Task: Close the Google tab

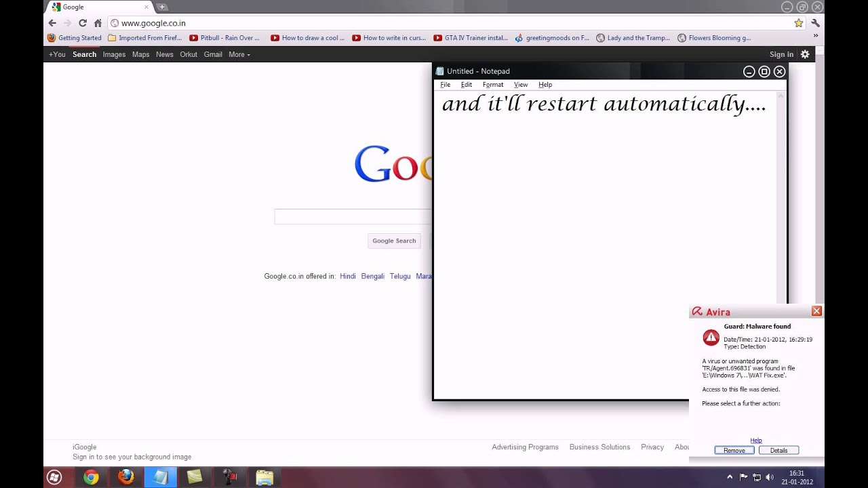Action: [x=146, y=7]
